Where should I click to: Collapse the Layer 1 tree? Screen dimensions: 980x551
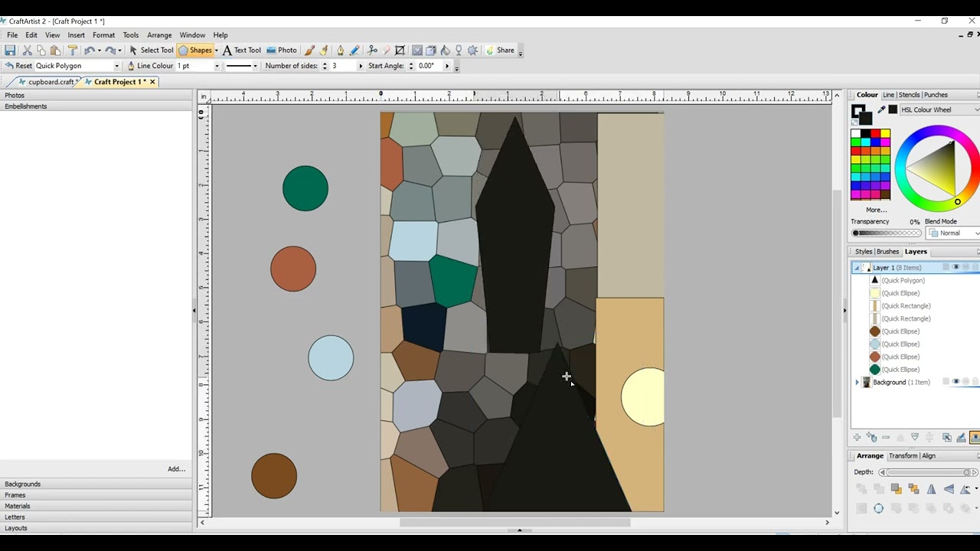[857, 268]
